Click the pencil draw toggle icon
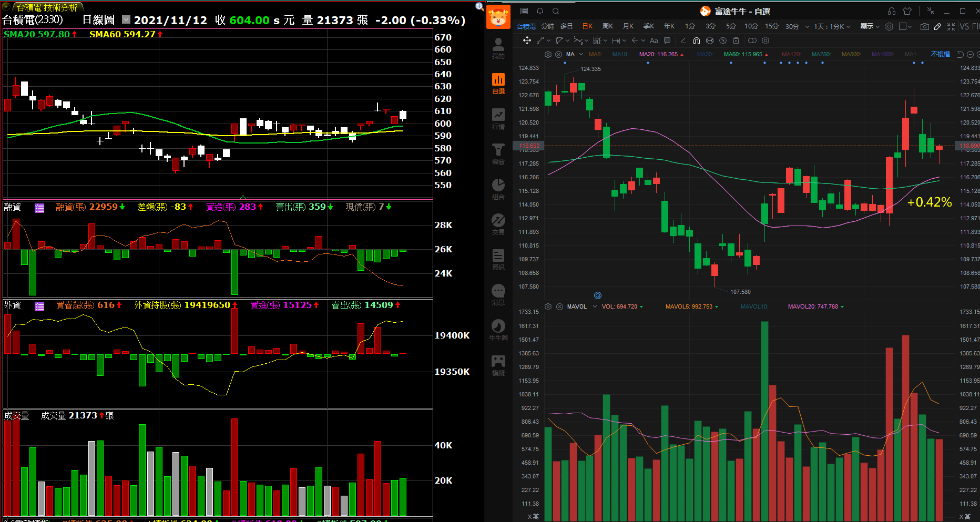Image resolution: width=980 pixels, height=522 pixels. click(x=938, y=26)
